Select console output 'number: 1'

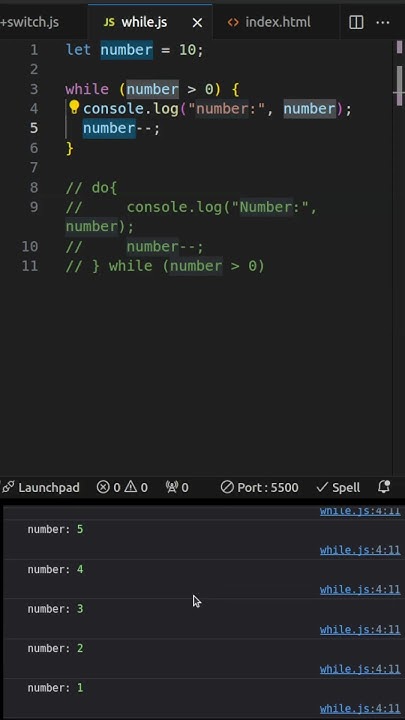tap(55, 688)
